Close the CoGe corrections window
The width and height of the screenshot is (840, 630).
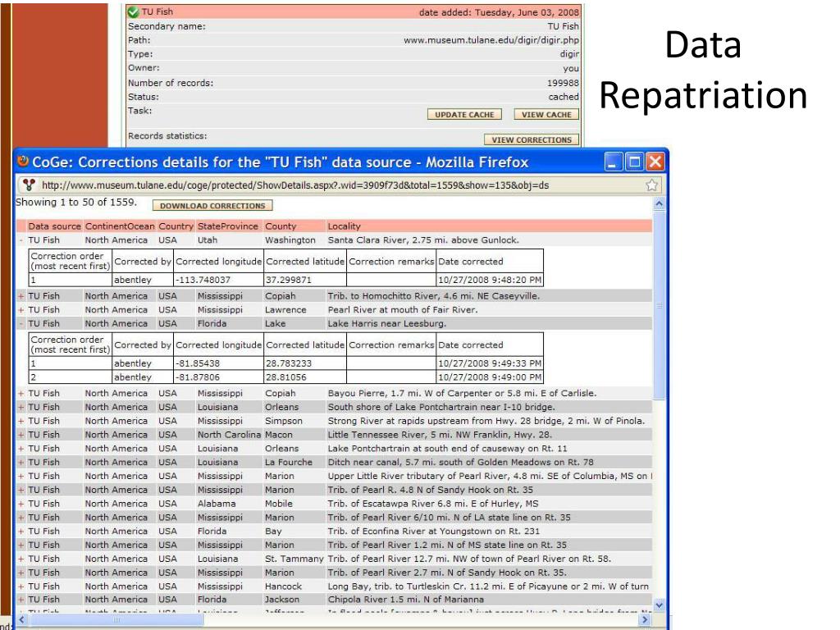(x=655, y=162)
